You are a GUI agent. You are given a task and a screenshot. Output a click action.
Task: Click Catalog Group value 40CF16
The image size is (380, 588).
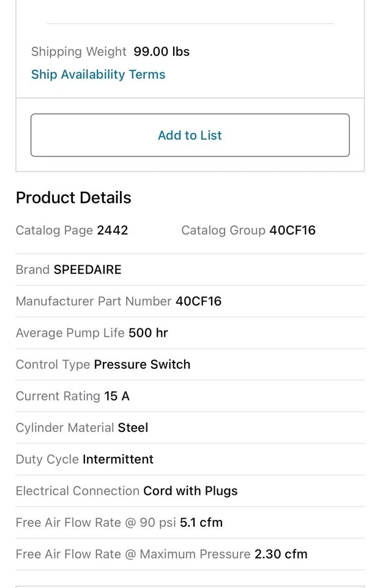(x=292, y=230)
